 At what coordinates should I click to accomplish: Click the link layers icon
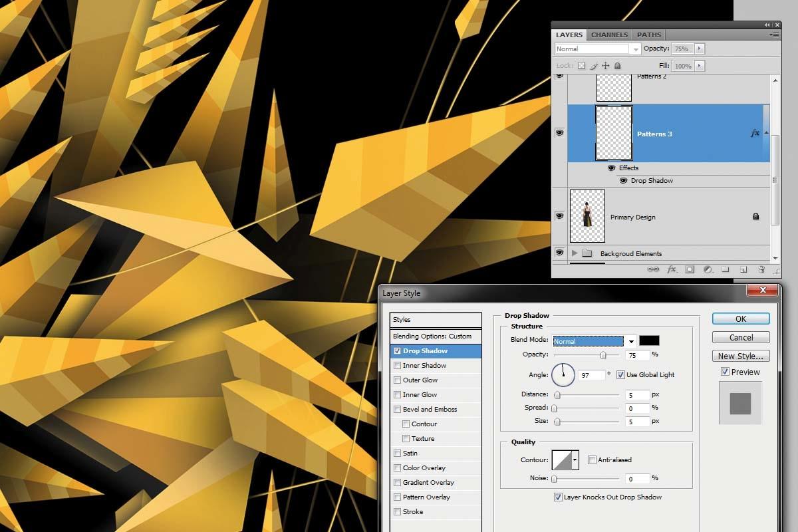(653, 270)
